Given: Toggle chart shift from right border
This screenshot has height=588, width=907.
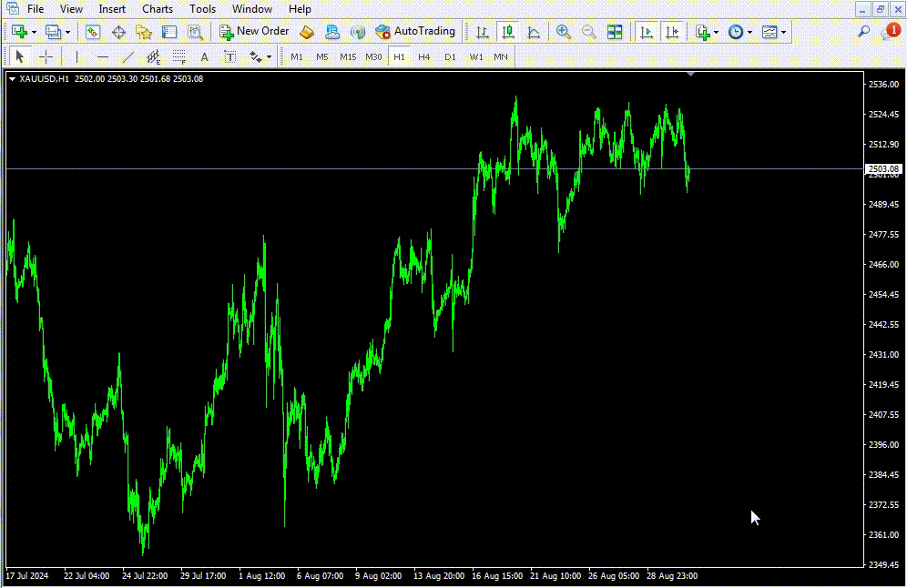Looking at the screenshot, I should tap(672, 32).
